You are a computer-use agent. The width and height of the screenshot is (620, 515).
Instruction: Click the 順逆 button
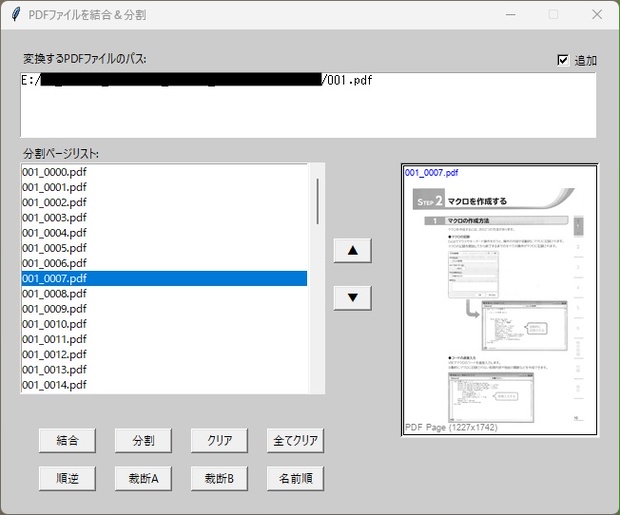pyautogui.click(x=67, y=478)
